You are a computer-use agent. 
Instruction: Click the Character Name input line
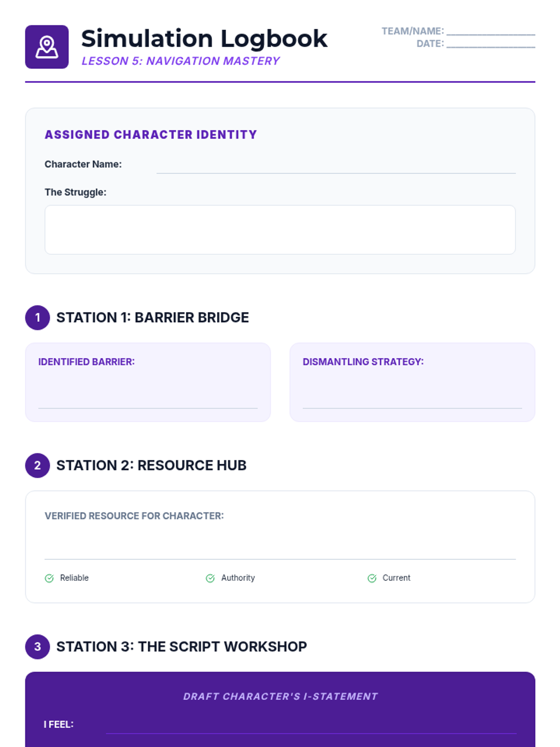coord(336,167)
